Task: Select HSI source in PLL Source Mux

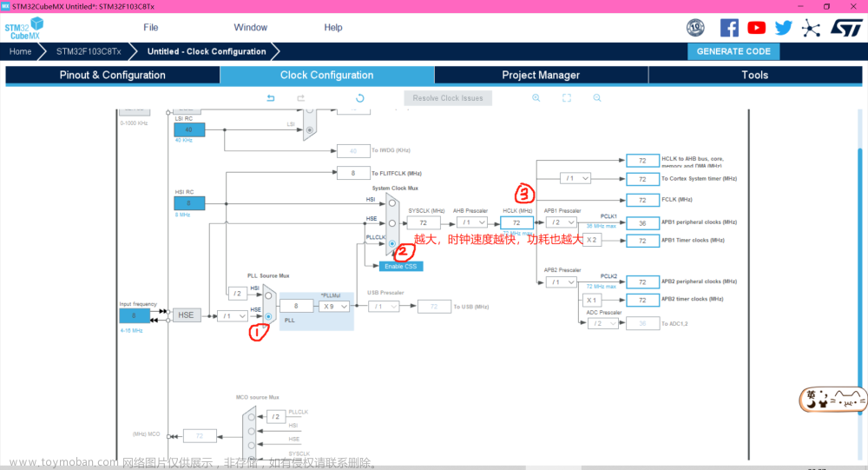Action: click(268, 295)
